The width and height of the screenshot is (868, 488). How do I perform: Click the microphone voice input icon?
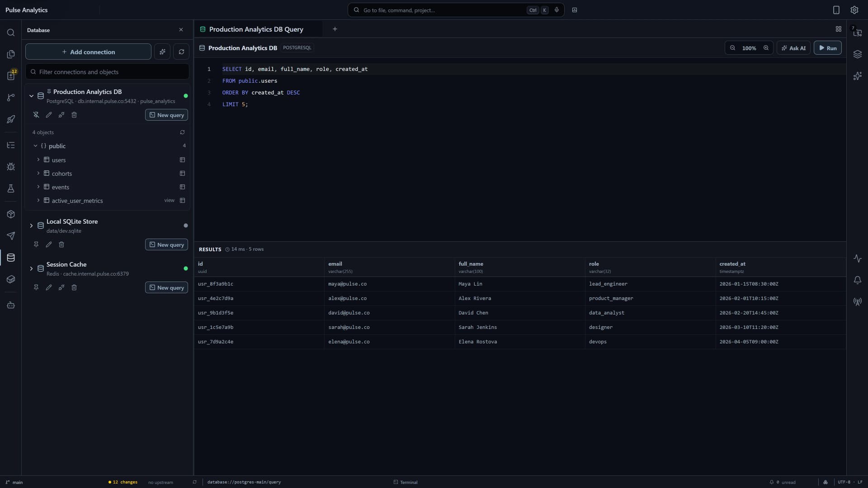pos(557,10)
